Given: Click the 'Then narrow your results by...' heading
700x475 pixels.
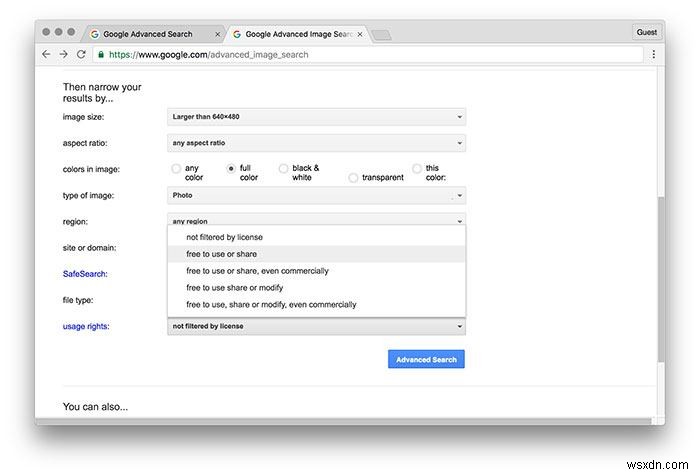Looking at the screenshot, I should [x=102, y=92].
